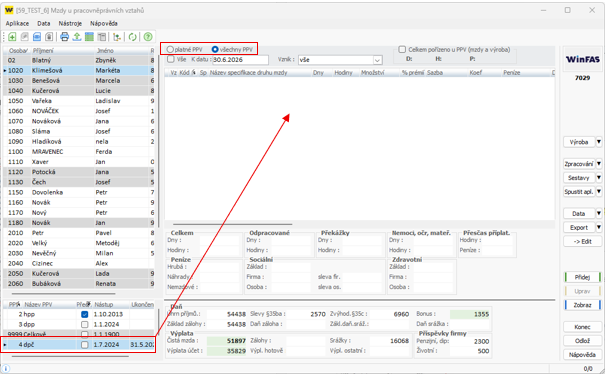Open the Vznik combo box
Viewport: 609px width, 375px height.
340,60
